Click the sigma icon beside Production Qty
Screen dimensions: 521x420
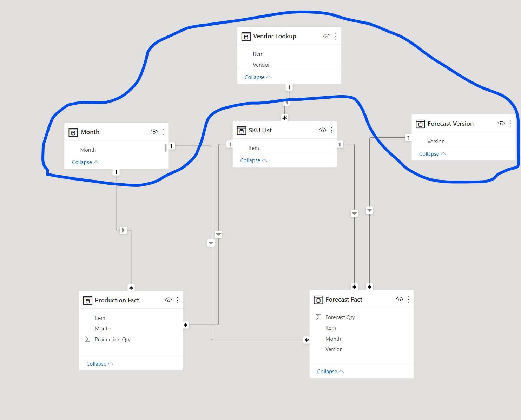point(87,339)
